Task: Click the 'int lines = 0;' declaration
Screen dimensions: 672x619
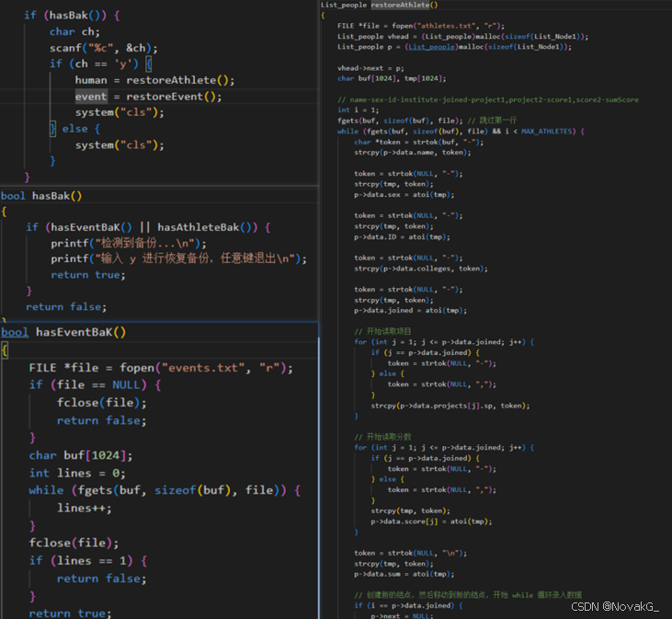Action: coord(77,474)
